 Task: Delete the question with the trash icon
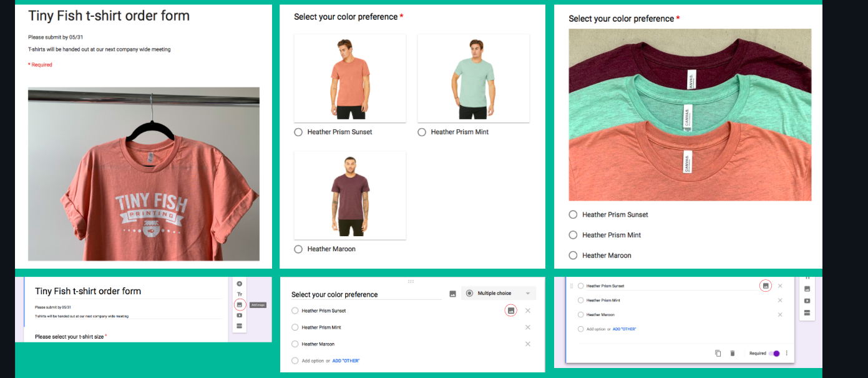click(733, 354)
